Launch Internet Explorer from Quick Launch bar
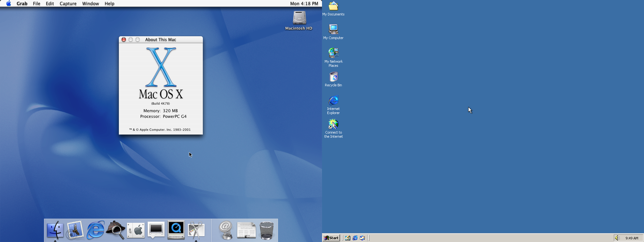This screenshot has height=242, width=644. tap(355, 238)
